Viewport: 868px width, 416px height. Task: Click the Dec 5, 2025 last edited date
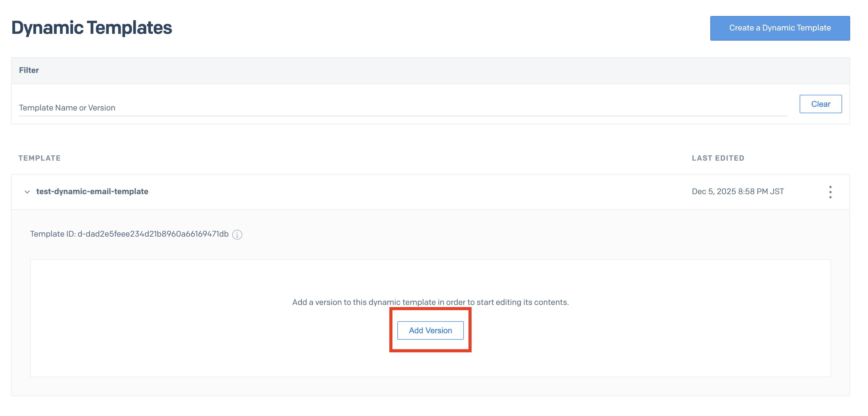738,191
